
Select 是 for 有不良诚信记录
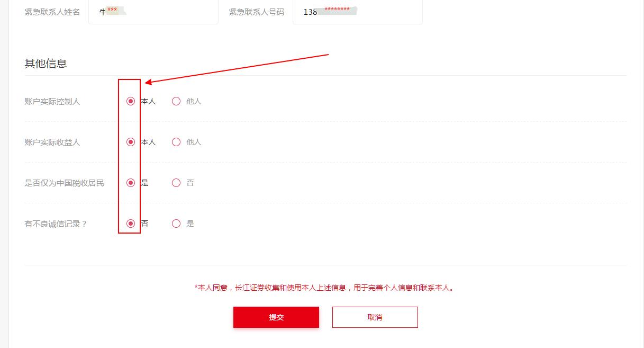point(176,223)
